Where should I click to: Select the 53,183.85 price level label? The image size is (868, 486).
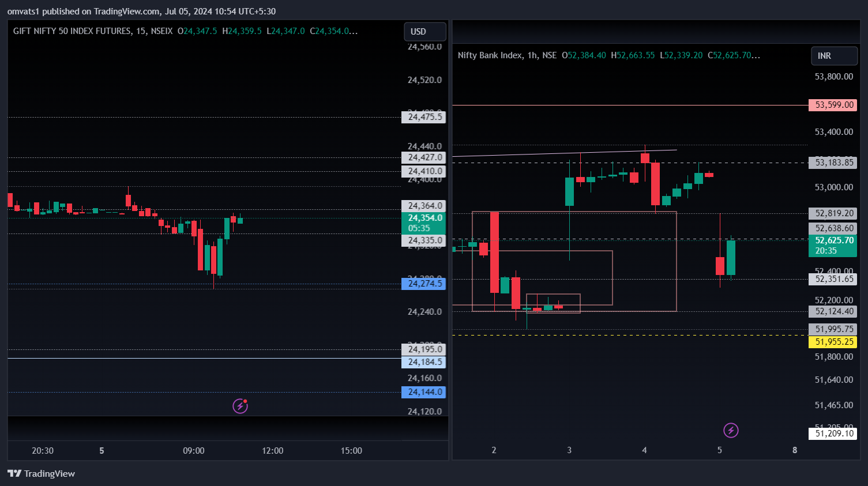(x=833, y=163)
